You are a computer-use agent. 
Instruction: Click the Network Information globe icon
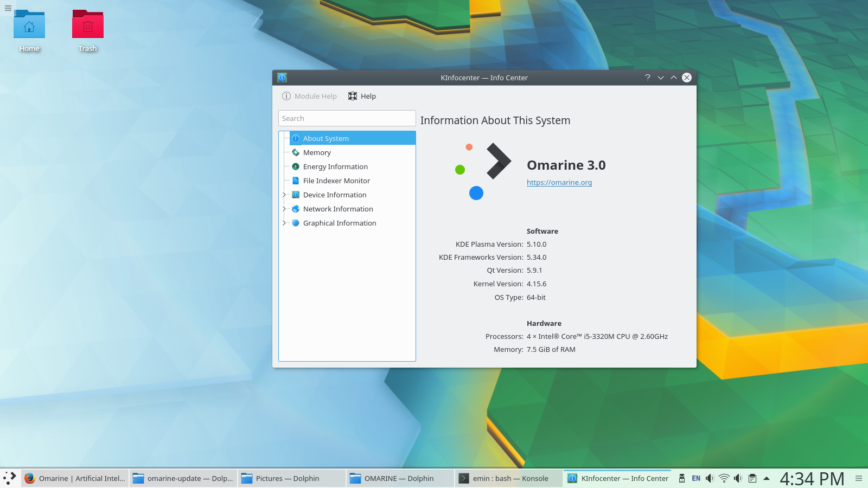coord(296,209)
